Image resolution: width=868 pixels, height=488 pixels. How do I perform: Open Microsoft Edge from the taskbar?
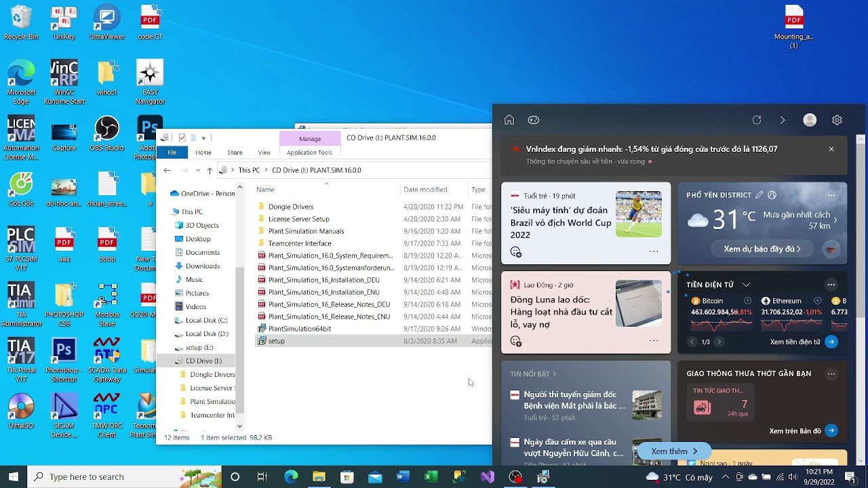pos(291,477)
